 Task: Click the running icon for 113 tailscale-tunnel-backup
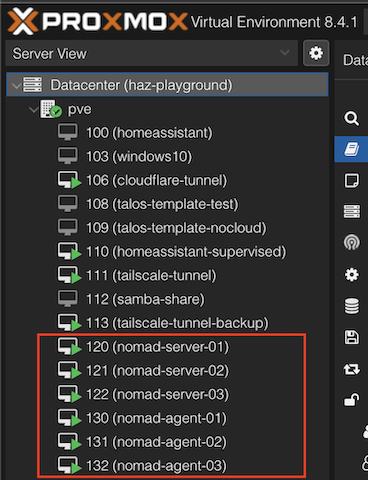(69, 323)
